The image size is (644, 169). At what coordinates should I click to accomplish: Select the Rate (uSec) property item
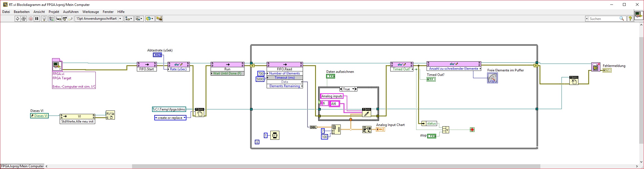(x=179, y=69)
